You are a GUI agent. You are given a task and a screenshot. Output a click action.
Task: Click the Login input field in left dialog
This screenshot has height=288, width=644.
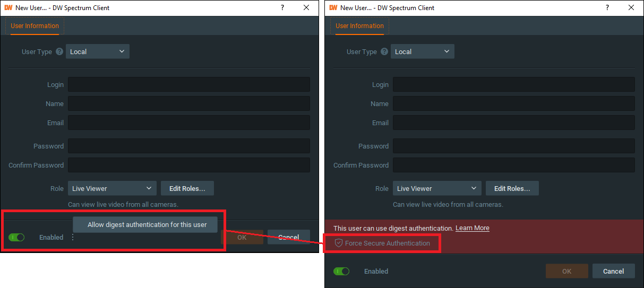pos(188,84)
